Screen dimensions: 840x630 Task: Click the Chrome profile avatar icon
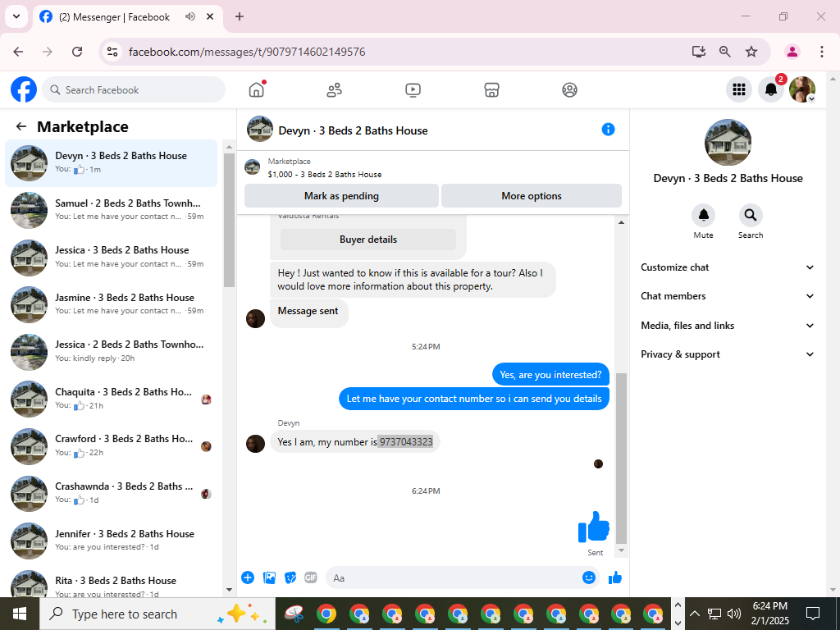(792, 52)
